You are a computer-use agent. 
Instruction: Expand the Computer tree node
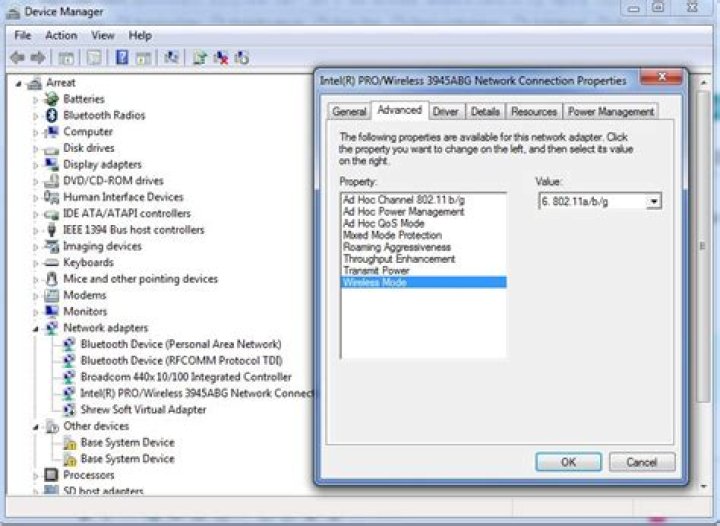tap(36, 132)
